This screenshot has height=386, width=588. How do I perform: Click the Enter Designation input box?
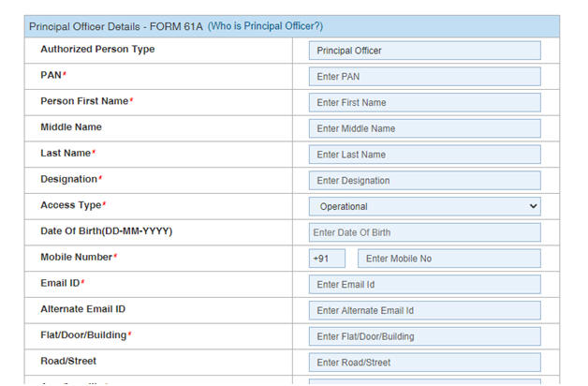pos(424,181)
